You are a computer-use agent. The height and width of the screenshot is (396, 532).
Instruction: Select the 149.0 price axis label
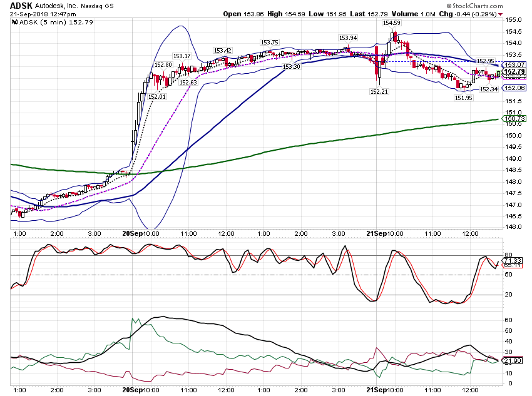(513, 159)
